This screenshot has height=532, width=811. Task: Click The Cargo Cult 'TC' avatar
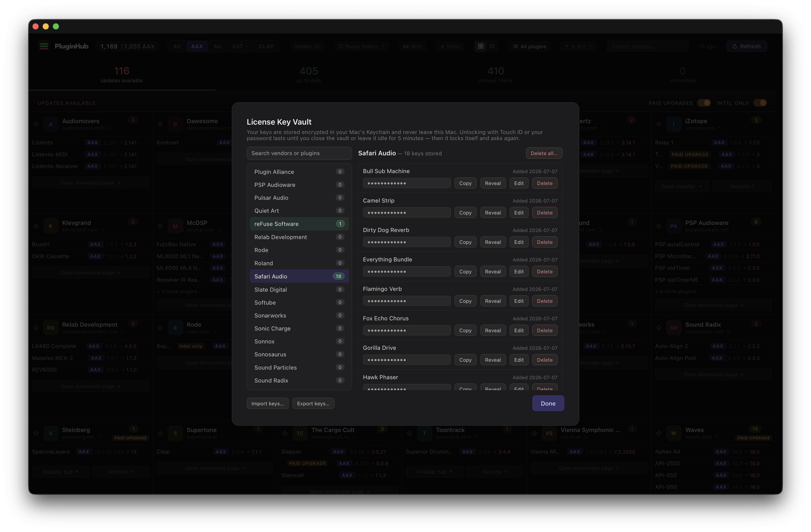pos(300,433)
